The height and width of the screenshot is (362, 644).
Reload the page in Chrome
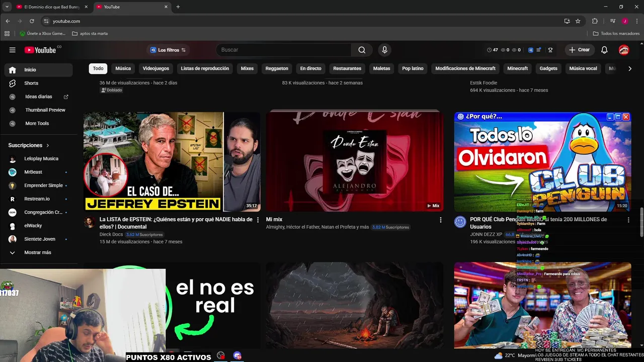tap(32, 21)
